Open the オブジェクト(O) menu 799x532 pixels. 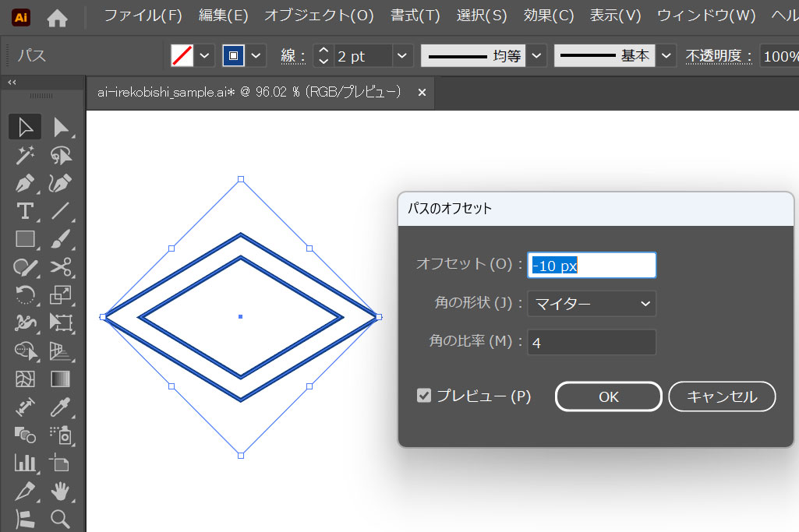pyautogui.click(x=319, y=16)
